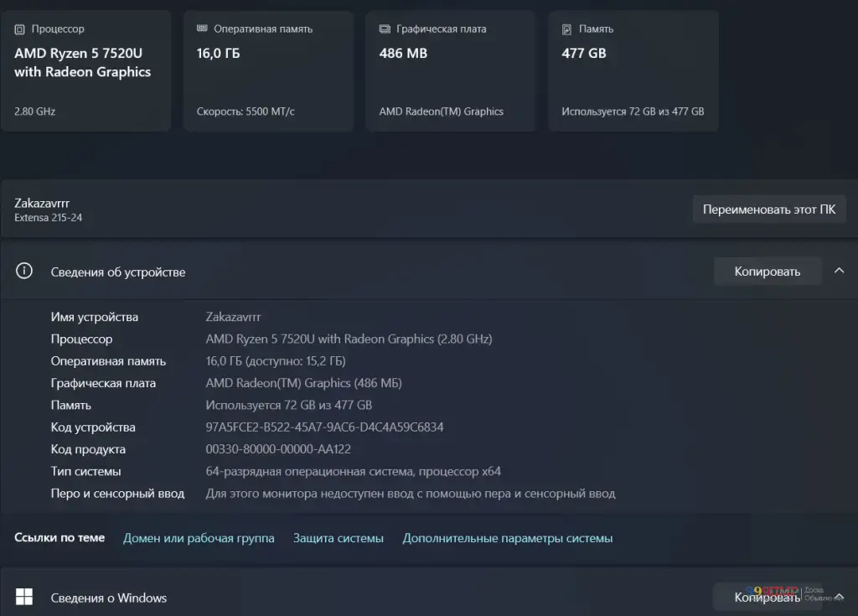This screenshot has height=616, width=858.
Task: Click the Сведения о Windows header
Action: click(x=109, y=598)
